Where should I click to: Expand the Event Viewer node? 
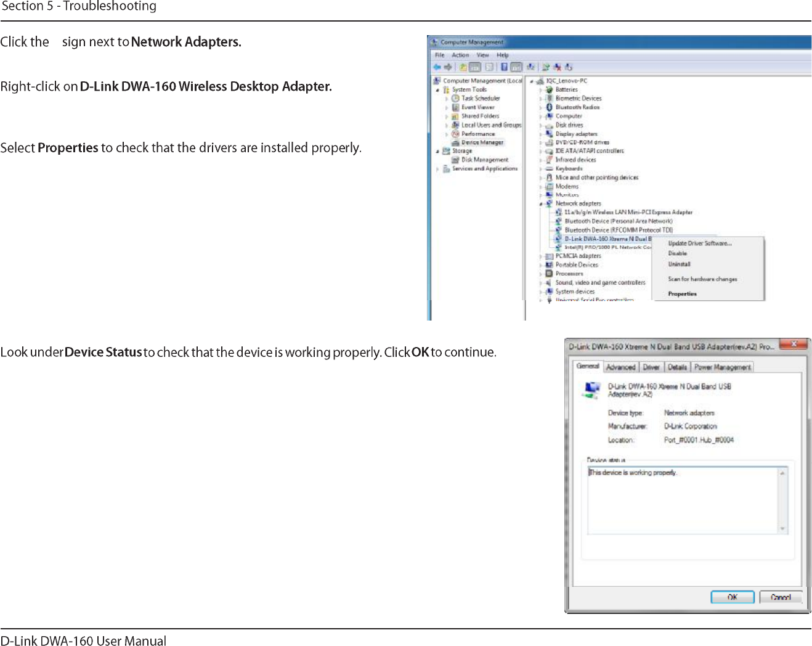[447, 107]
